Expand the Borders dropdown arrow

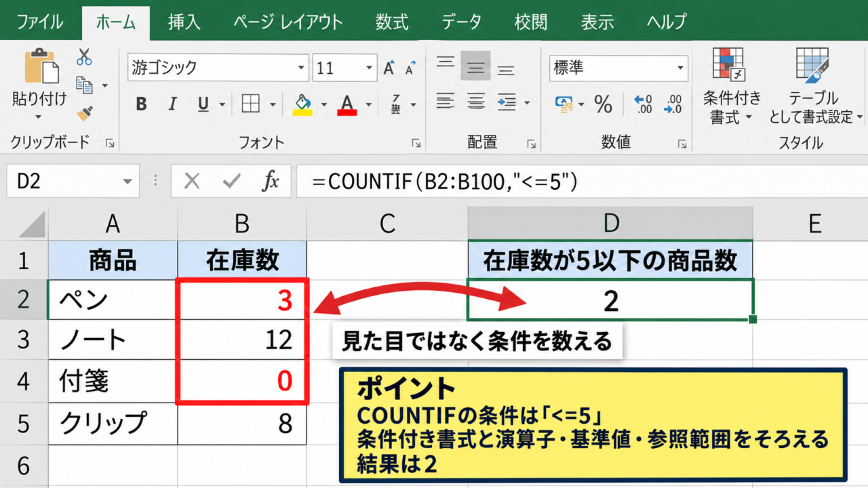click(x=273, y=105)
